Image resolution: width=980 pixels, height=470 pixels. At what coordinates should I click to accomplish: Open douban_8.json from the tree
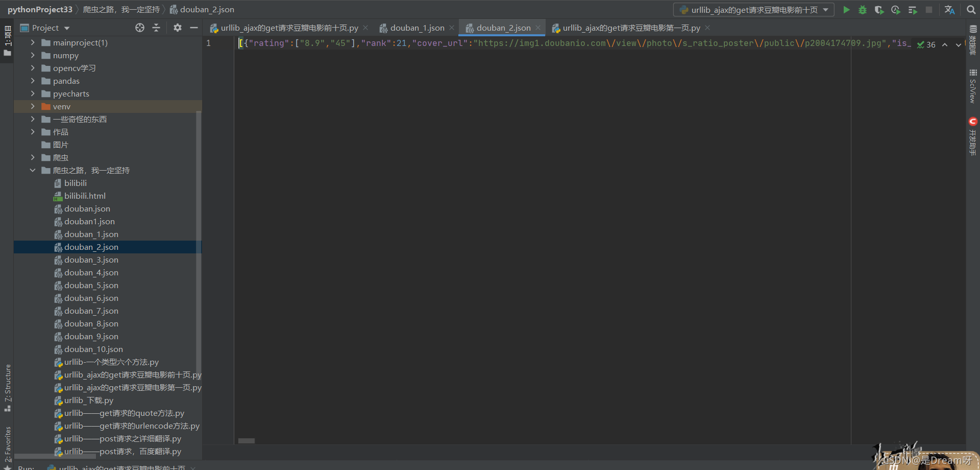click(x=86, y=323)
